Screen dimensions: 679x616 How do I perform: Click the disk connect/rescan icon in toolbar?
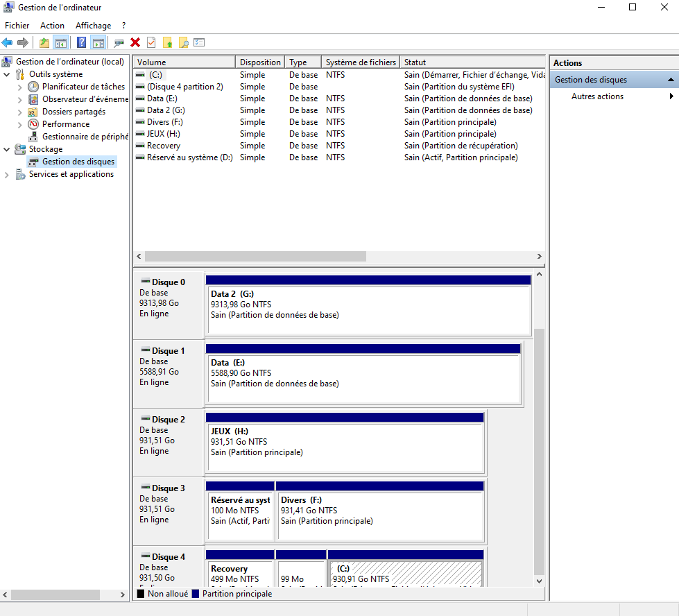[119, 42]
